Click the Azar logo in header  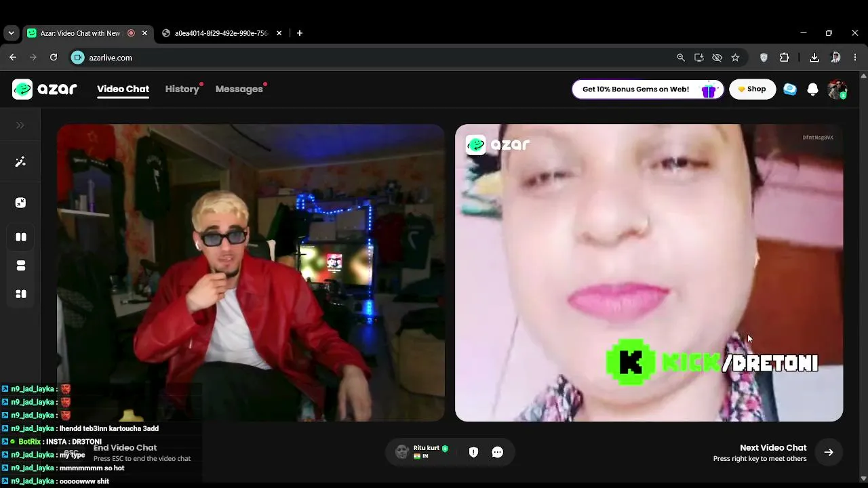point(45,89)
